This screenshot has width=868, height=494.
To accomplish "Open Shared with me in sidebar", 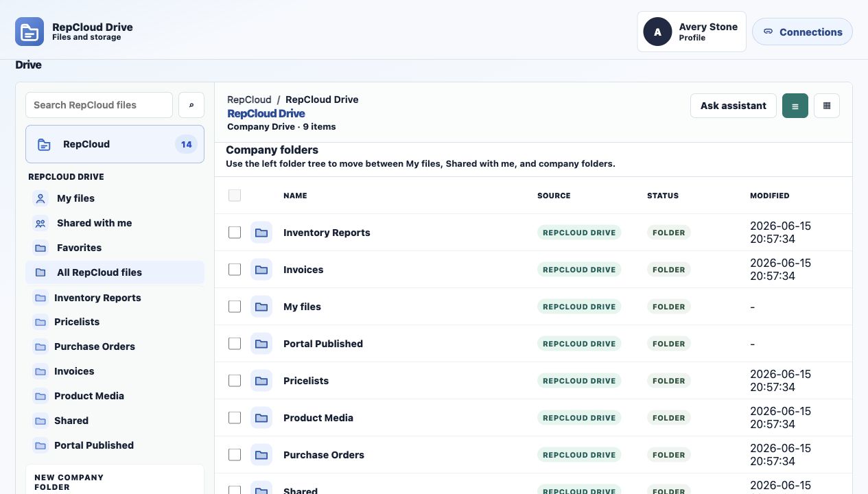I will click(x=115, y=223).
